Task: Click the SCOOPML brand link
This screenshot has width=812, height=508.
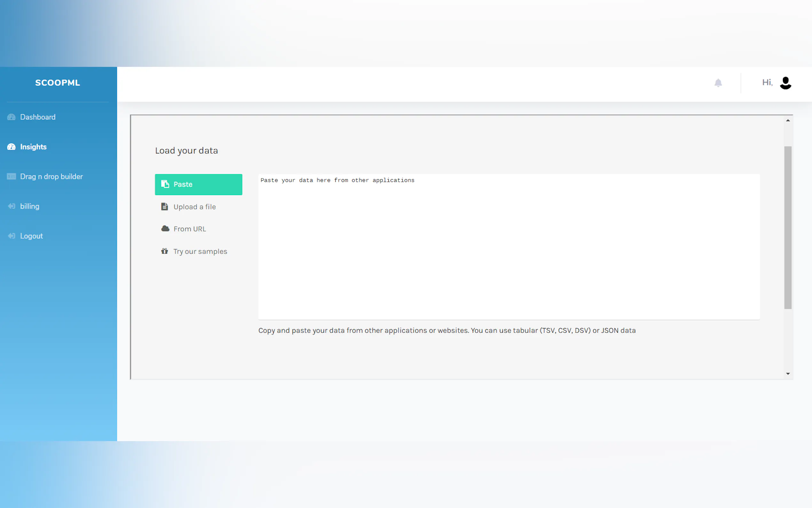Action: 58,83
